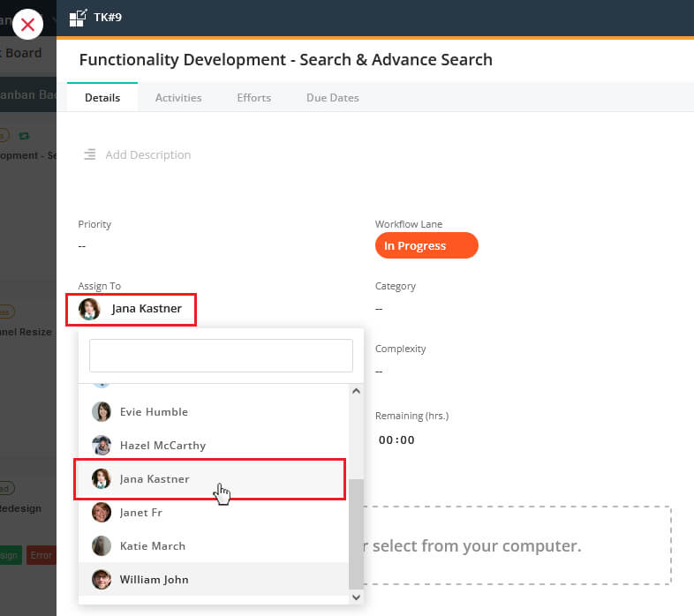Screen dimensions: 694x616
Task: Switch to the Activities tab
Action: pos(178,98)
